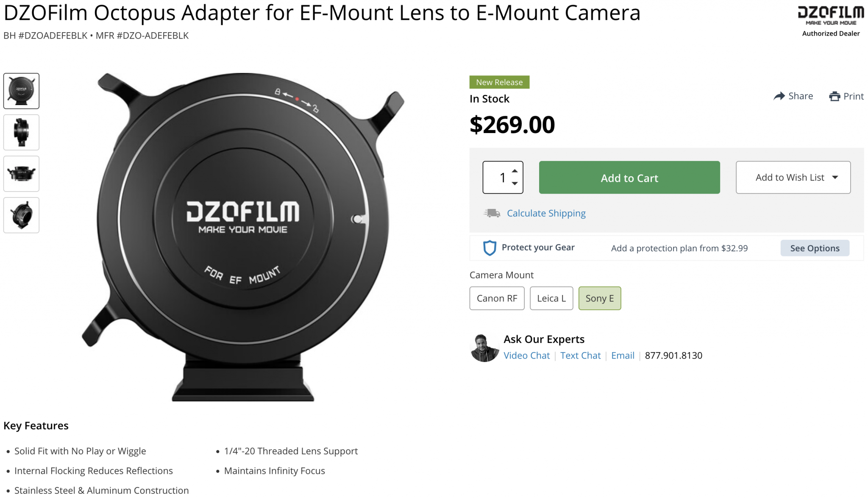Click the Protect your Gear shield icon
This screenshot has height=498, width=868.
pos(489,248)
